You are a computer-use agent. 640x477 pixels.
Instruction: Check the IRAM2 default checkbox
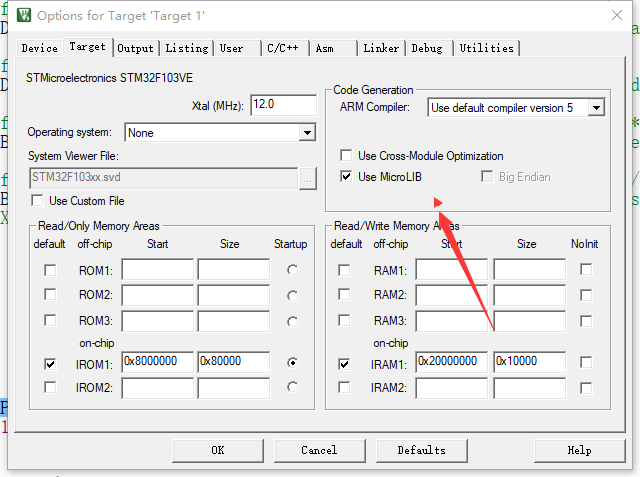[x=344, y=387]
